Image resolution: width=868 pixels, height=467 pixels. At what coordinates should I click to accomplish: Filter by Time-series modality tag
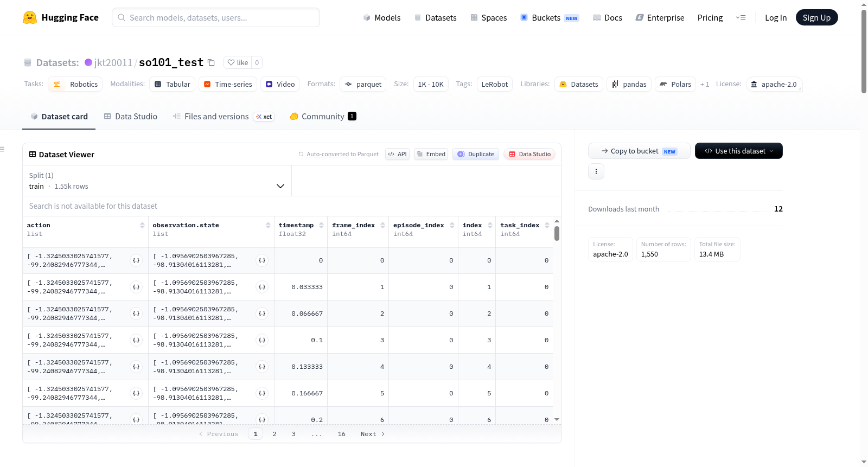tap(228, 84)
